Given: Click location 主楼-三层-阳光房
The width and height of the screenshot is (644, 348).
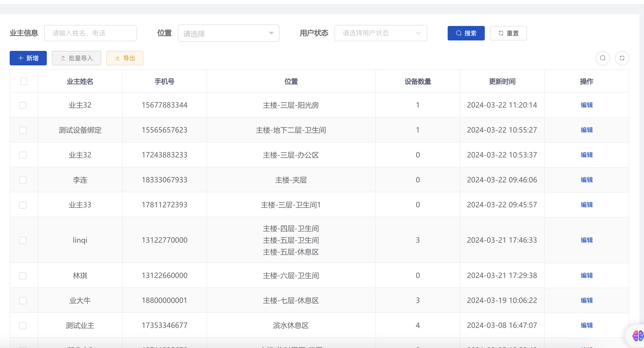Looking at the screenshot, I should pyautogui.click(x=291, y=105).
